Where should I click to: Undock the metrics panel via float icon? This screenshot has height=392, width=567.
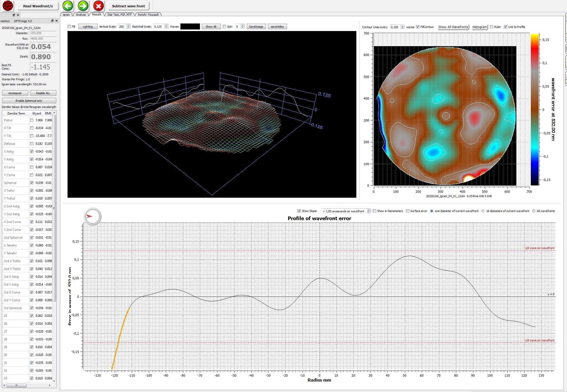coord(52,21)
